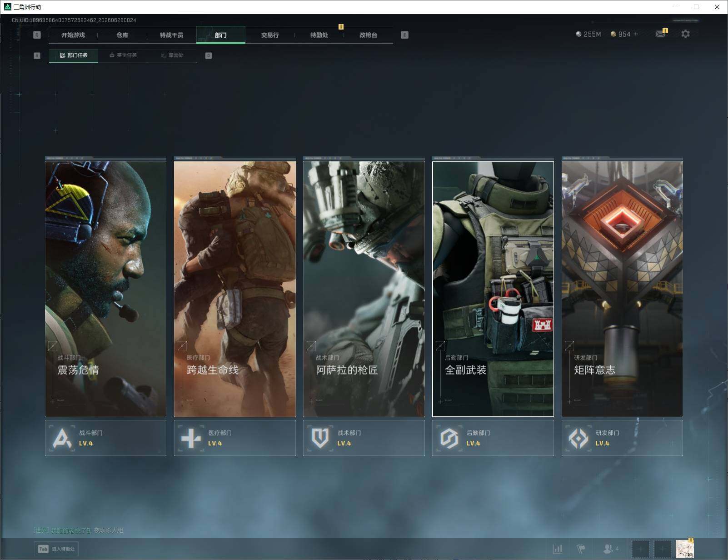Open the flags icon in bottom bar
The height and width of the screenshot is (560, 728).
(x=581, y=549)
